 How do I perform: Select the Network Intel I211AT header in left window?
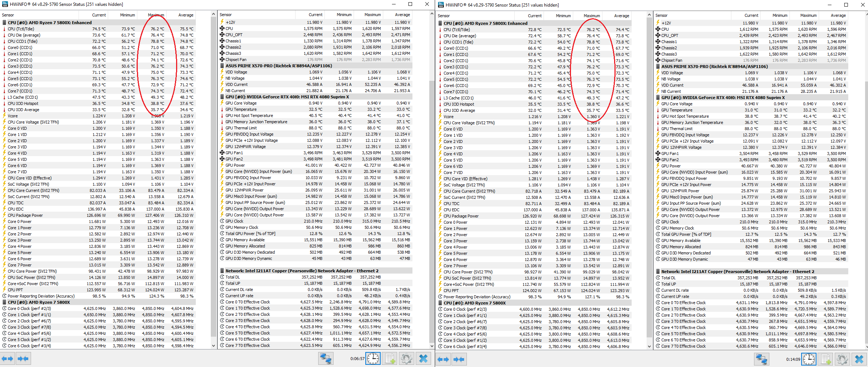pos(315,271)
